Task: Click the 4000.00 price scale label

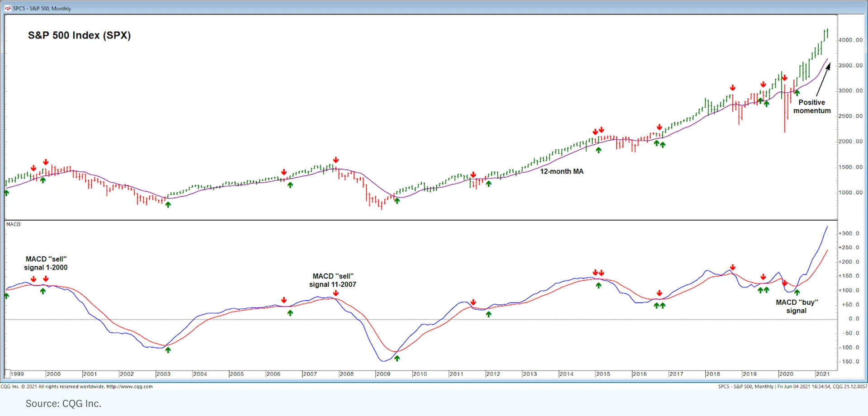Action: [850, 40]
